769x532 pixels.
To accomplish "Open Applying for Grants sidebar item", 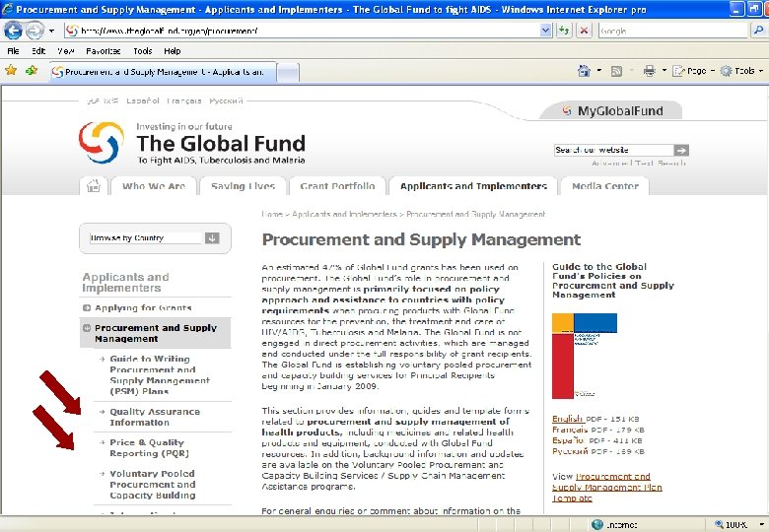I will point(143,307).
